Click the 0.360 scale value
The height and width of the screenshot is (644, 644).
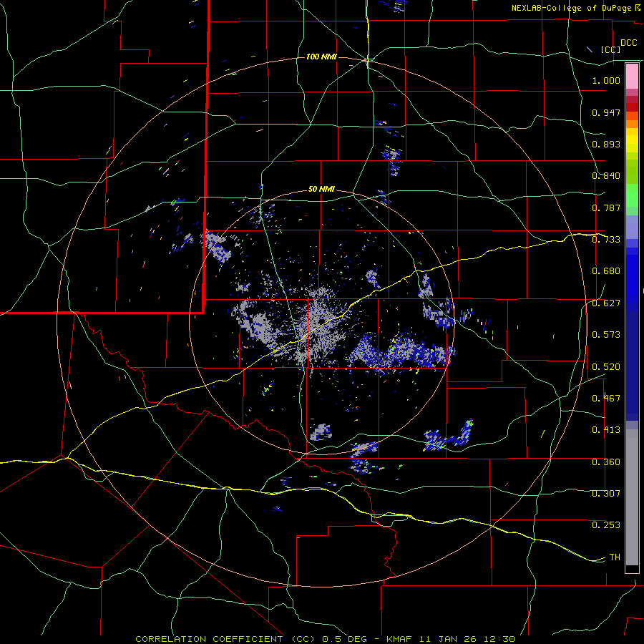[x=606, y=462]
